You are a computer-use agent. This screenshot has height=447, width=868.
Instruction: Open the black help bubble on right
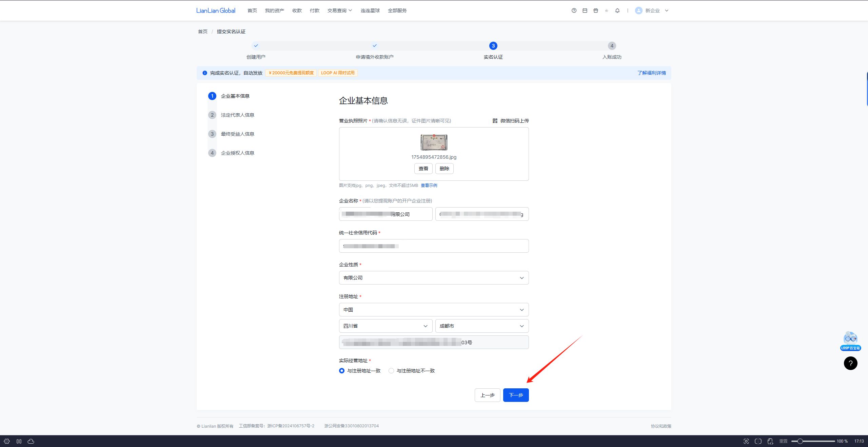850,363
